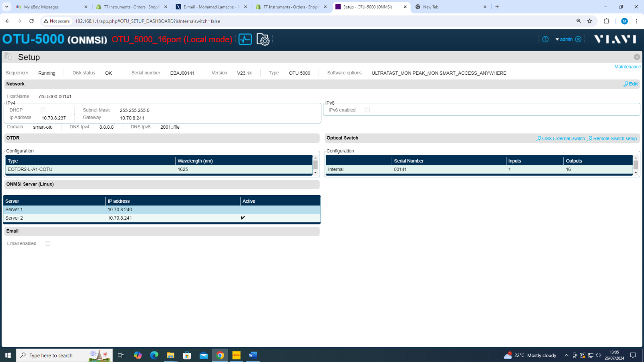Click the Maintenance link
644x362 pixels.
pos(627,67)
